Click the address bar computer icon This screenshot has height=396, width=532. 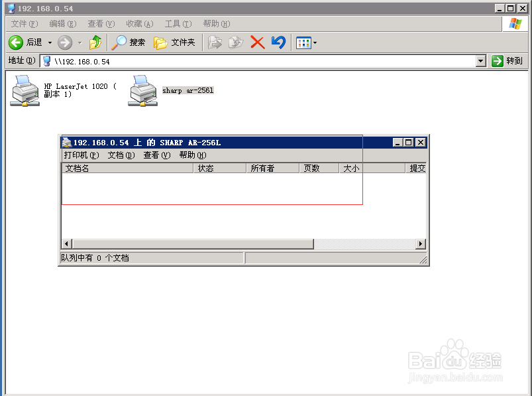[x=47, y=62]
